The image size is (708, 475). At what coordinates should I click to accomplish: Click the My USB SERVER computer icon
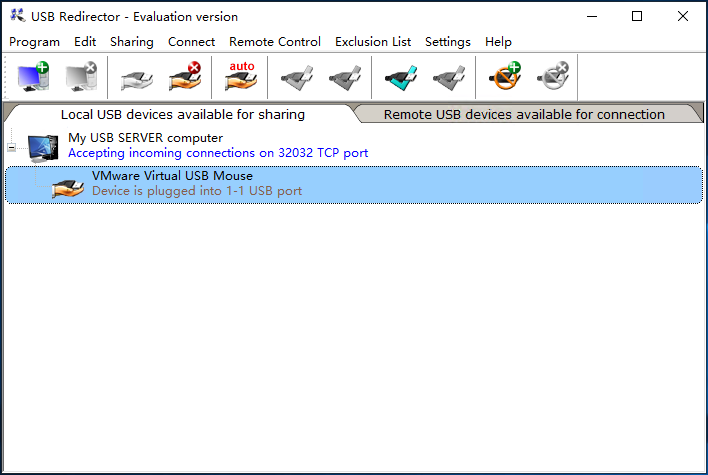43,148
